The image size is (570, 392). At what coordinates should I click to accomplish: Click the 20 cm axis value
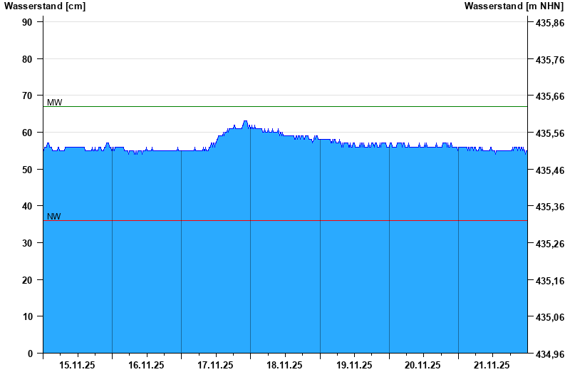click(27, 280)
